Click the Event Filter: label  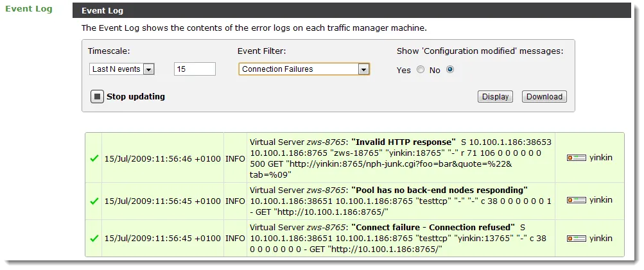pos(261,51)
